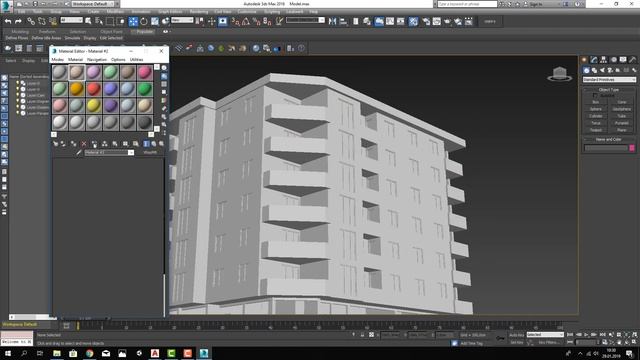Click the Redo arrow in main toolbar

[x=18, y=21]
